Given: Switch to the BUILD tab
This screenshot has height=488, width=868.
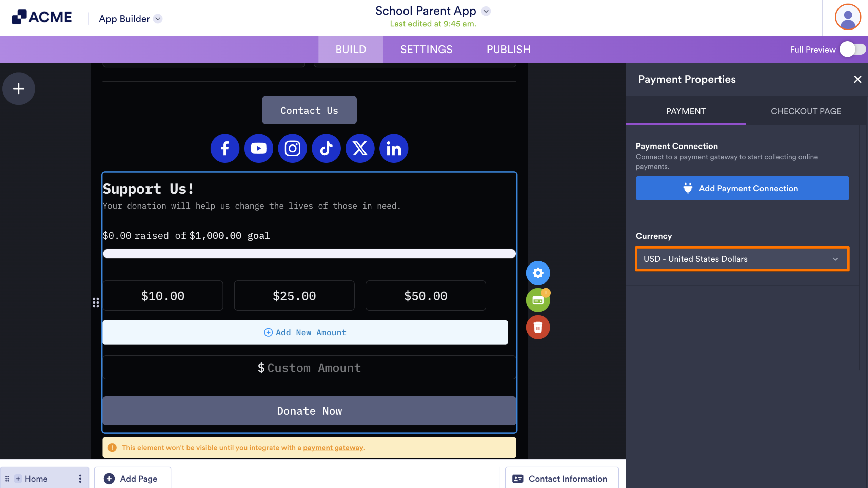Looking at the screenshot, I should [351, 50].
